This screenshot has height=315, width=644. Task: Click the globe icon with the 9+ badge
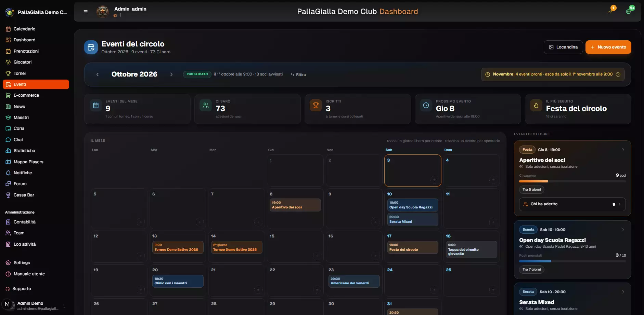(629, 11)
